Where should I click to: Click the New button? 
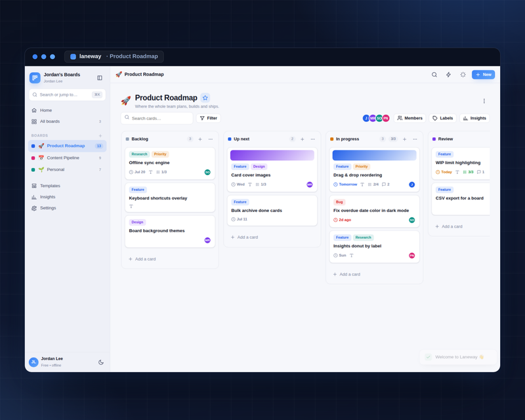tap(483, 75)
